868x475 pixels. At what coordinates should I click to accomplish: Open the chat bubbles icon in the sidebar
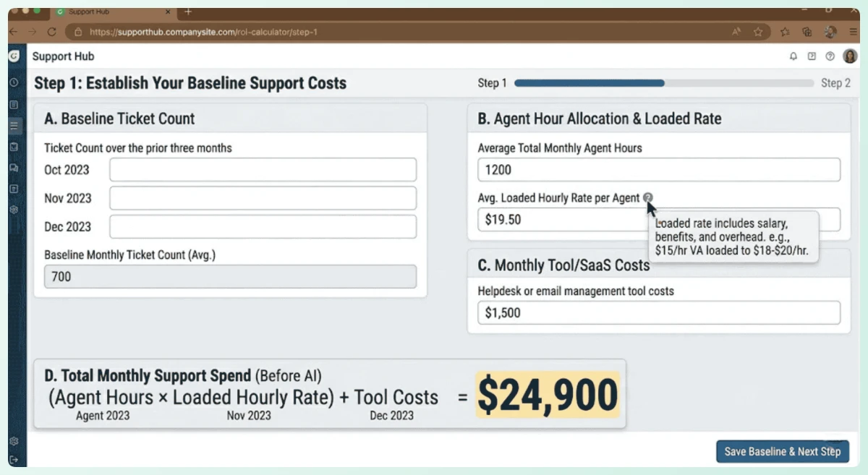coord(14,168)
